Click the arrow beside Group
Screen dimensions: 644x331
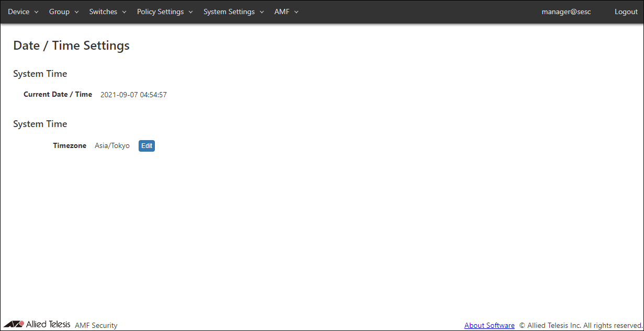(x=76, y=12)
